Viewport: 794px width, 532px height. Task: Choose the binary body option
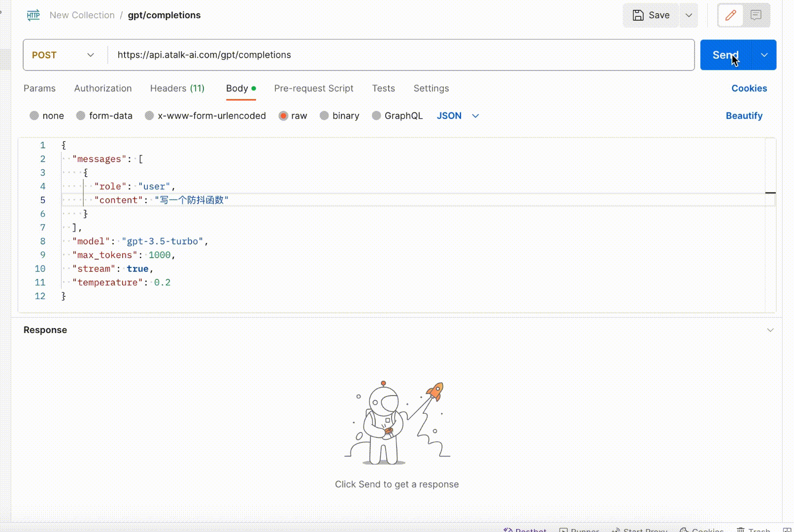click(324, 116)
